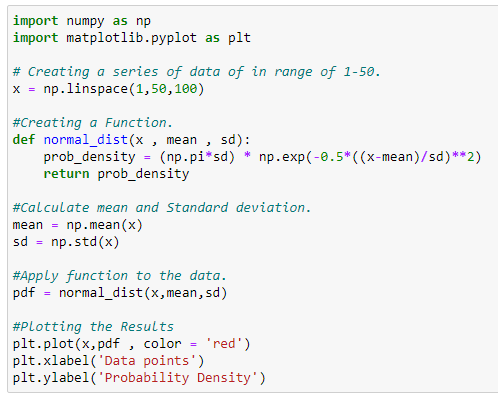
Task: Click the 'import numpy as np' line
Action: click(82, 21)
